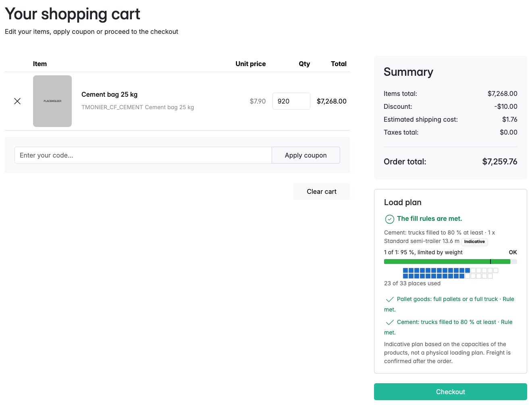Click the Summary heading

click(x=408, y=72)
